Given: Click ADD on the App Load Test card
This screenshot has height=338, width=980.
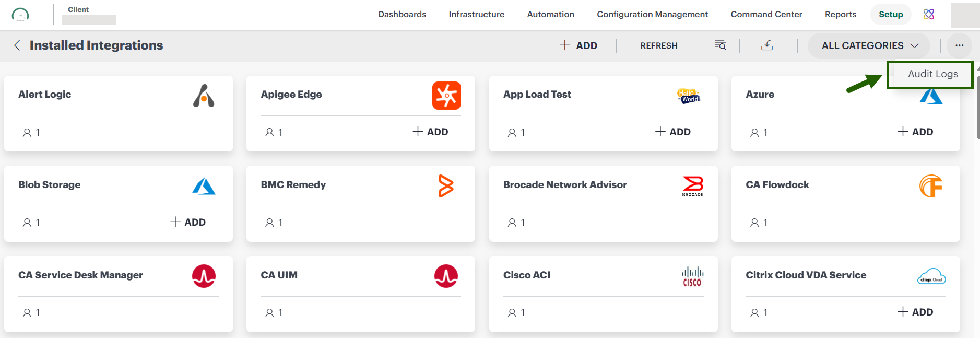Looking at the screenshot, I should pyautogui.click(x=673, y=132).
